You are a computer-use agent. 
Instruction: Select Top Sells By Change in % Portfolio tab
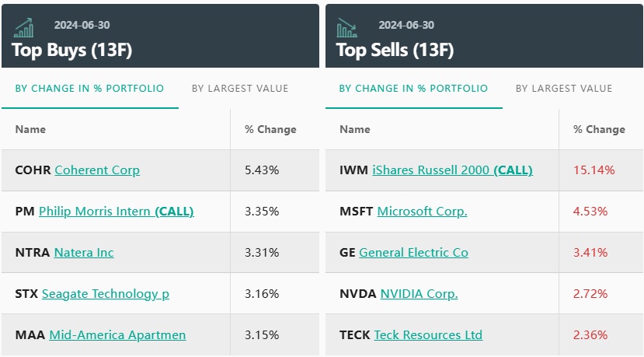[413, 89]
